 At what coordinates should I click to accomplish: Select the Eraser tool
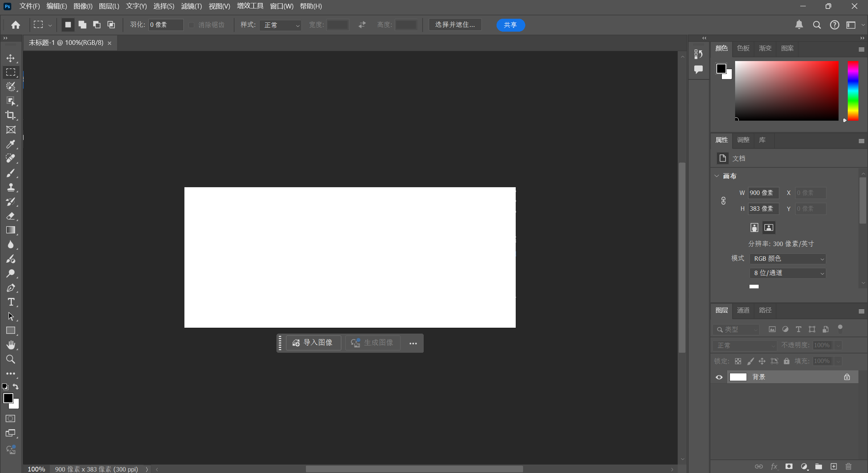pyautogui.click(x=10, y=216)
